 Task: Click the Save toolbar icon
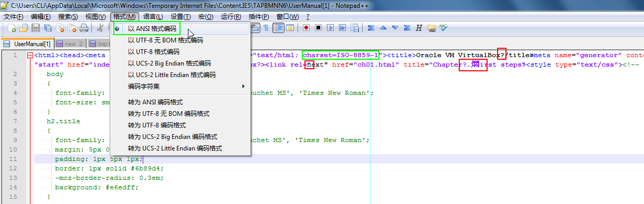pyautogui.click(x=36, y=28)
